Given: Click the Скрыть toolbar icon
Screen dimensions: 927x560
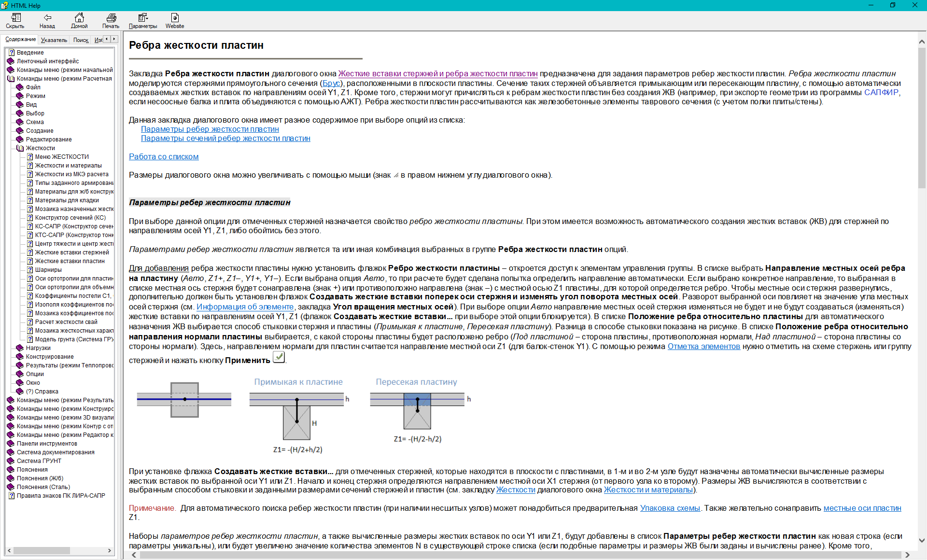Looking at the screenshot, I should click(x=15, y=21).
